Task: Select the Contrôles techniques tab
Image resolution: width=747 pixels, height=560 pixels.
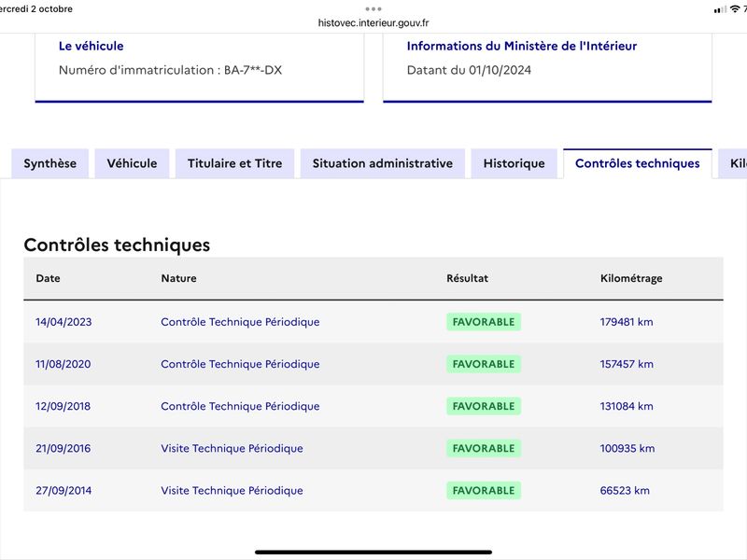Action: click(638, 163)
